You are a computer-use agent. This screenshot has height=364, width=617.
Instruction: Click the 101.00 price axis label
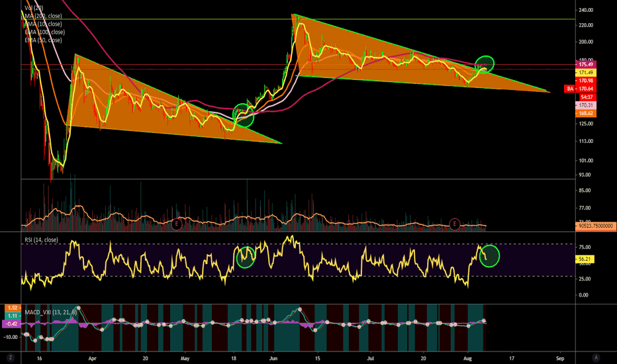[x=586, y=161]
